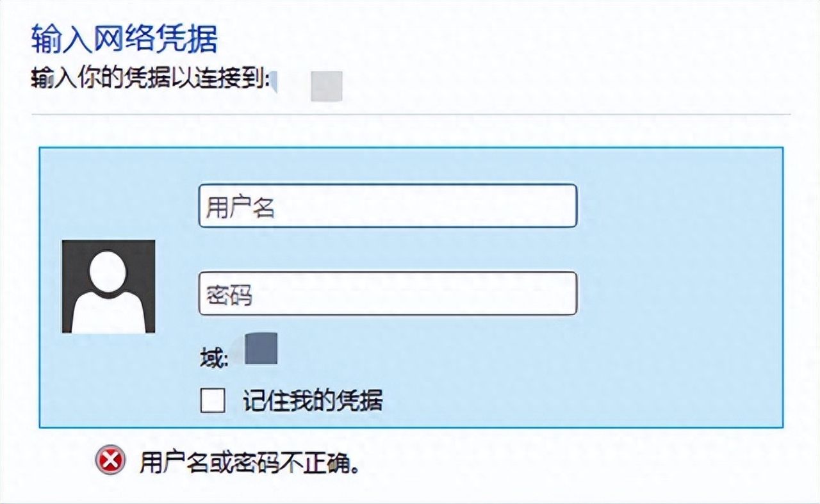
Task: Click the 输入你的凭据以连接到 instruction text
Action: (x=147, y=77)
